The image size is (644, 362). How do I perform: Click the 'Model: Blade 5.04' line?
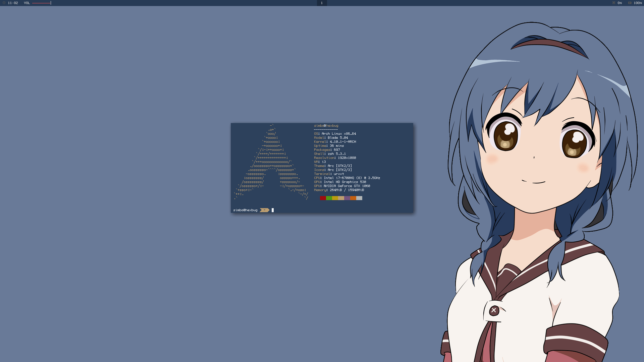(x=331, y=138)
